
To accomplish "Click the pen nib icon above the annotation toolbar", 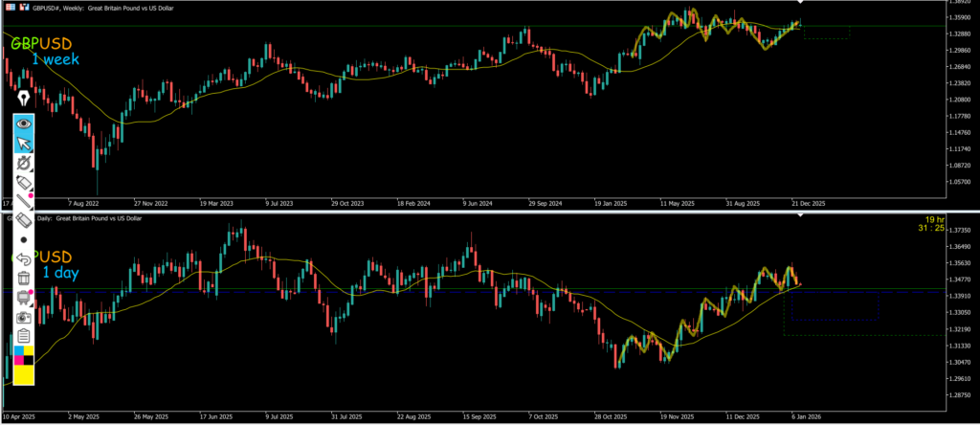I will point(23,98).
